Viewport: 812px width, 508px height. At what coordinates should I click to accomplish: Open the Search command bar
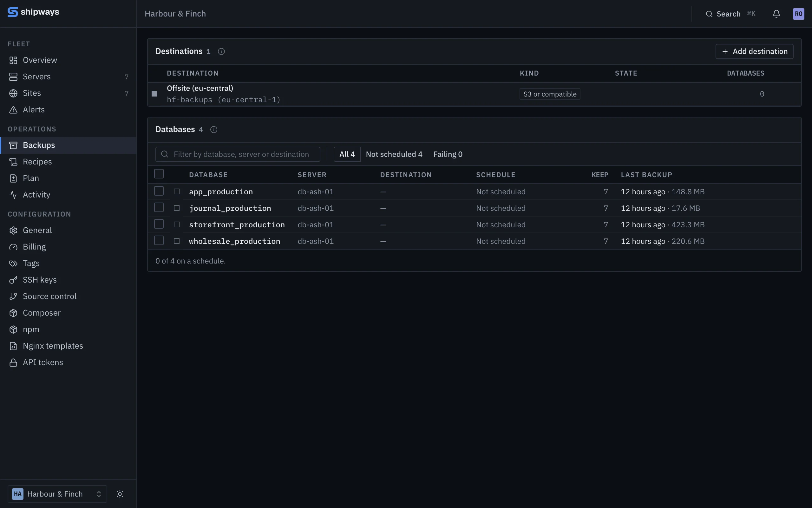730,14
